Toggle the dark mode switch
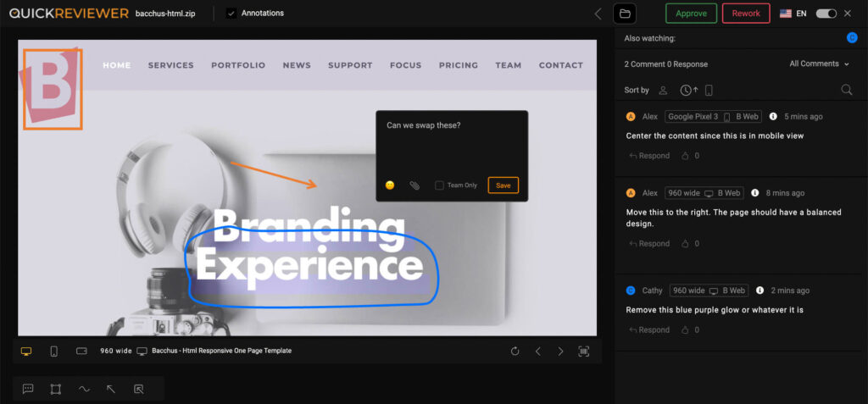 coord(826,14)
